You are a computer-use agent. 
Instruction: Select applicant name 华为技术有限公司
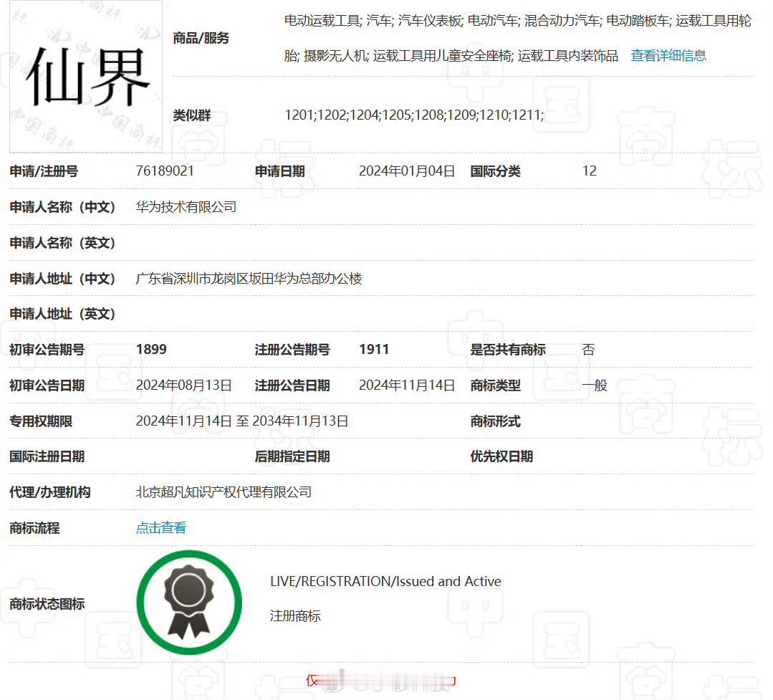pos(186,207)
